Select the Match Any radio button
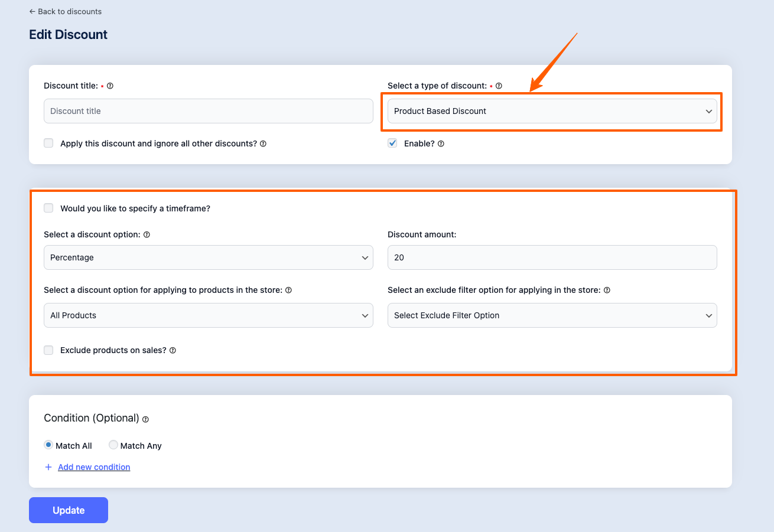The height and width of the screenshot is (532, 774). click(113, 445)
